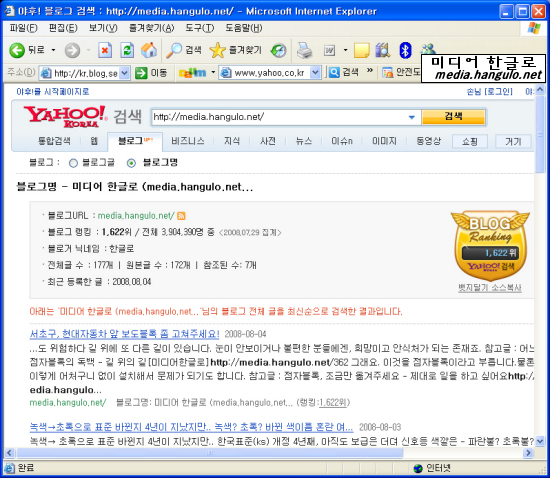This screenshot has width=550, height=478.
Task: Switch to the 통합검색 tab
Action: (54, 141)
